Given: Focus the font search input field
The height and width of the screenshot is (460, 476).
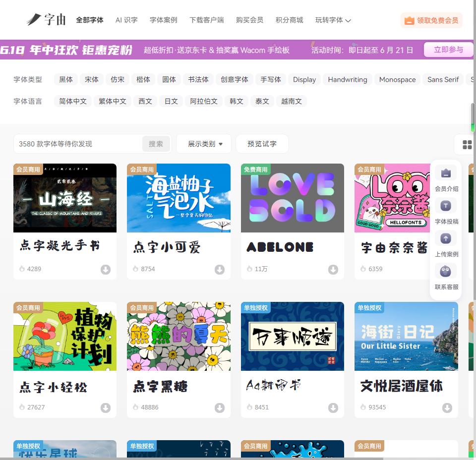Looking at the screenshot, I should tap(79, 144).
